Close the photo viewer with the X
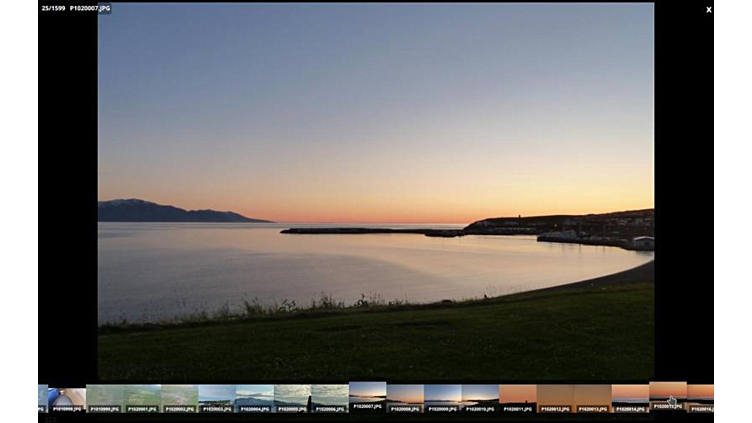This screenshot has width=752, height=423. pyautogui.click(x=708, y=10)
